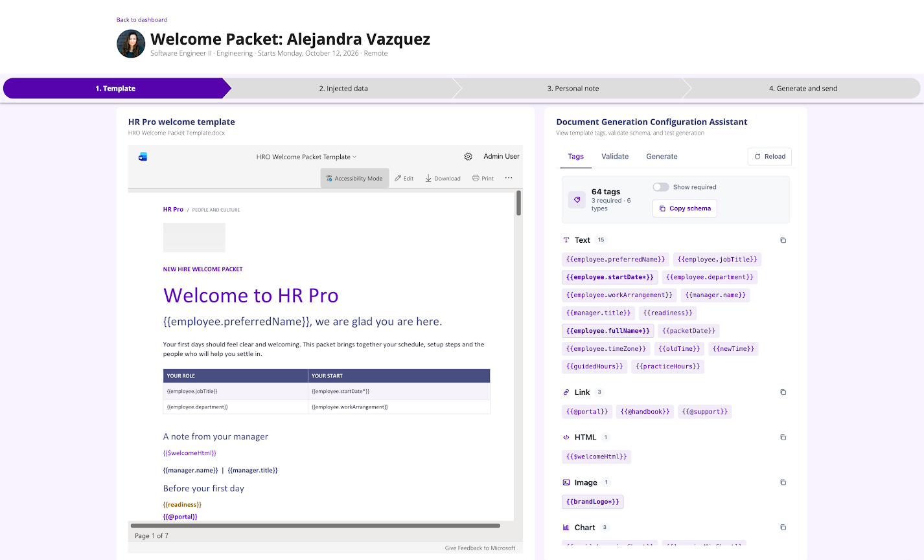Click the Word icon in the viewer toolbar
924x560 pixels.
[143, 157]
